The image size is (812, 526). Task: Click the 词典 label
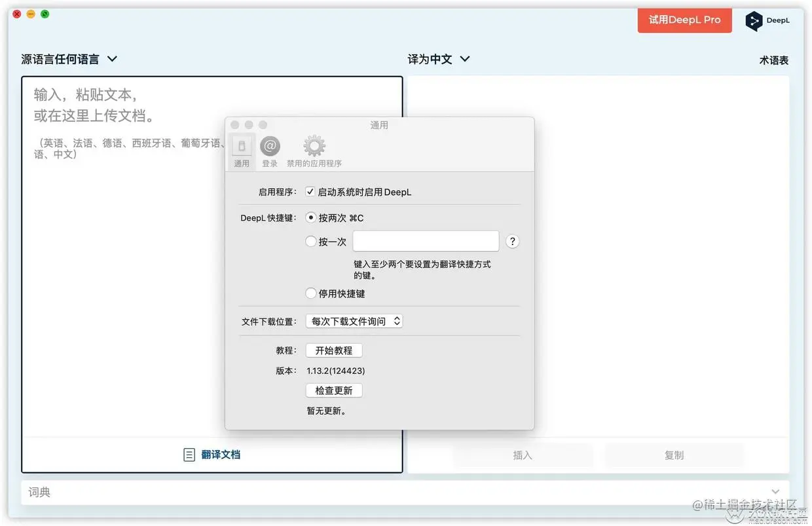pos(39,492)
